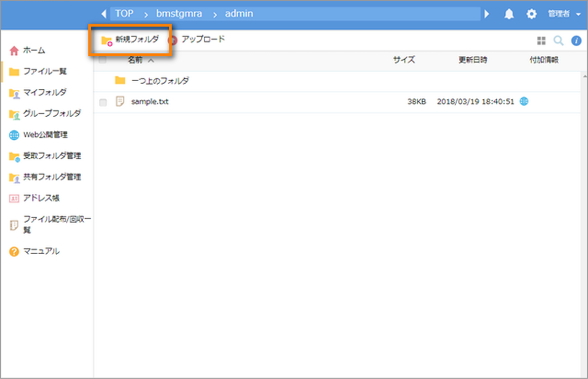Click the アップロード button
Image resolution: width=588 pixels, height=379 pixels.
(197, 40)
